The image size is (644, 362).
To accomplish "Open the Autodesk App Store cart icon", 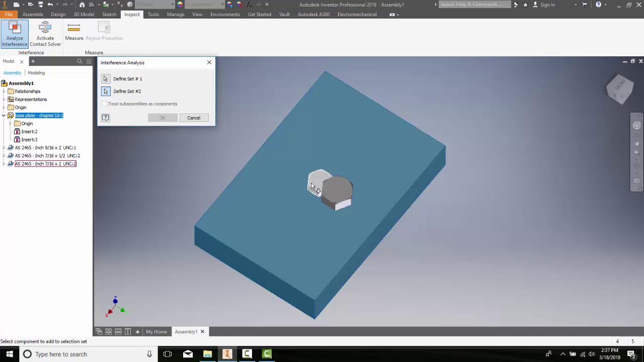I will [x=584, y=5].
